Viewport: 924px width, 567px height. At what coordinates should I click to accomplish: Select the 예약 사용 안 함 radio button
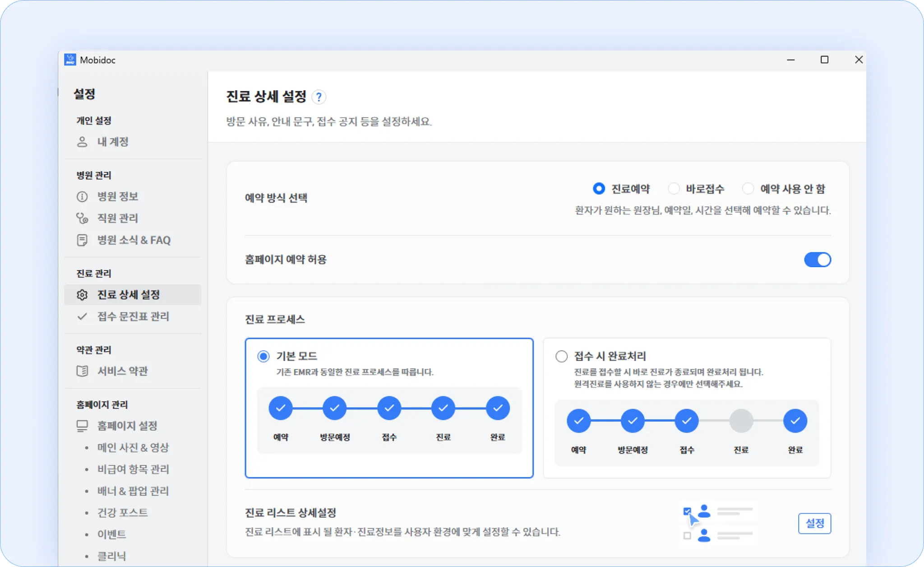tap(748, 189)
